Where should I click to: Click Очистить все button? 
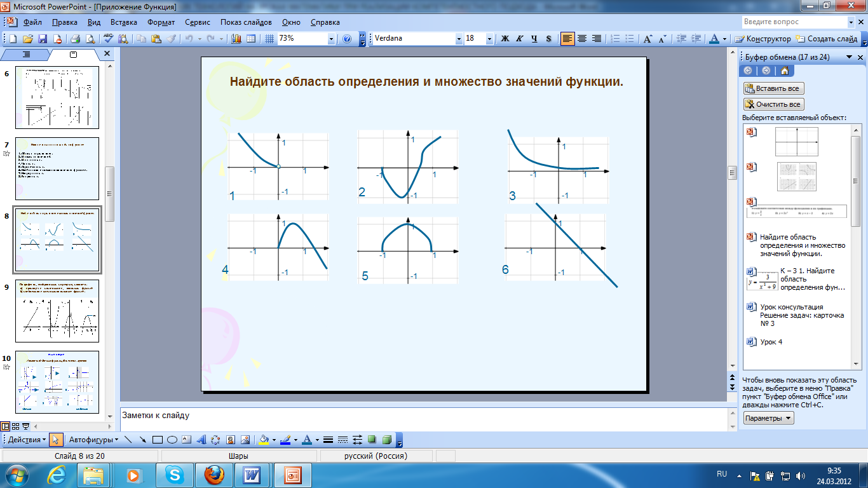coord(773,104)
